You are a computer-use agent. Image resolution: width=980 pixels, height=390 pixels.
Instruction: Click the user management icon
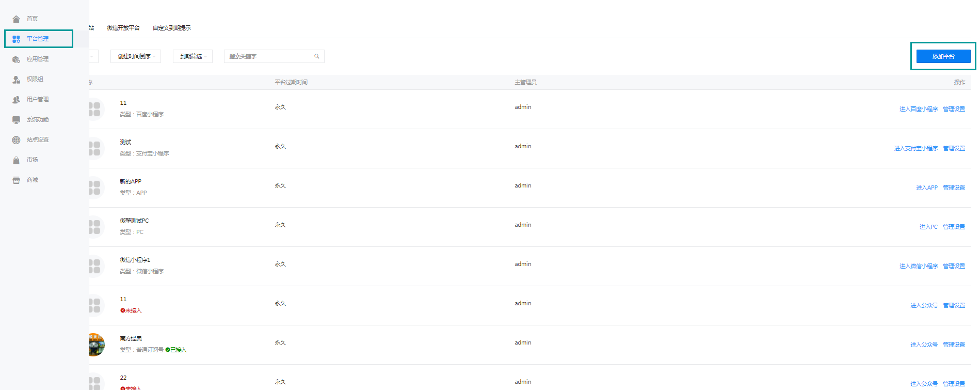pyautogui.click(x=16, y=100)
